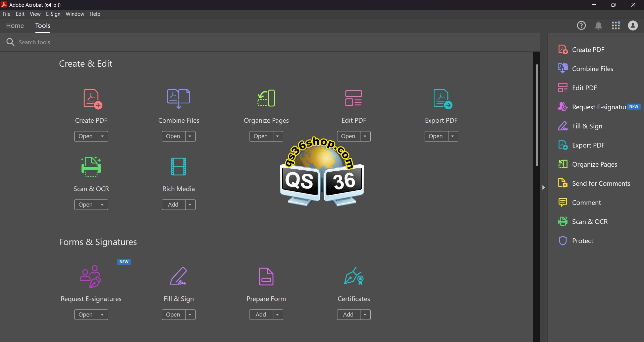Switch to the Home tab
644x342 pixels.
tap(15, 26)
